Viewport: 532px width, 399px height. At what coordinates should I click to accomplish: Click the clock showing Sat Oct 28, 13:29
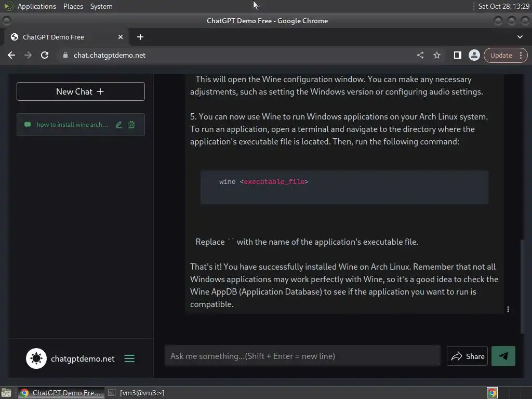[503, 6]
